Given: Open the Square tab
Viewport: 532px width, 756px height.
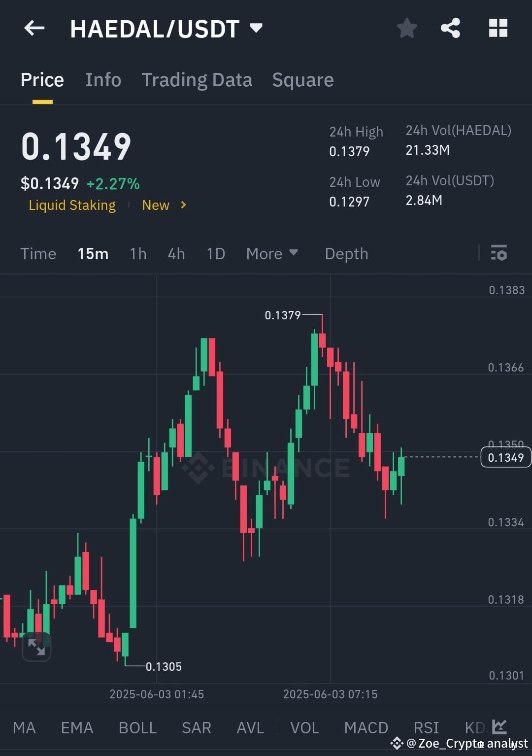Looking at the screenshot, I should (x=302, y=80).
